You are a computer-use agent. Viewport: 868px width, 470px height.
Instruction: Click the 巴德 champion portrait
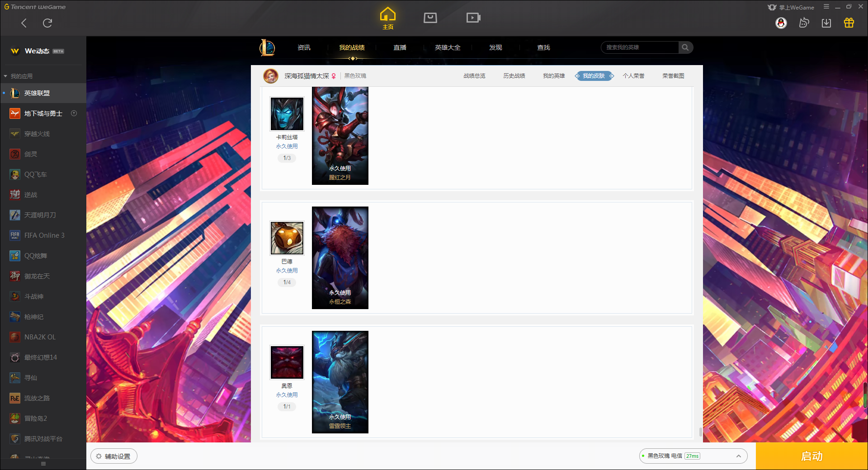point(287,238)
